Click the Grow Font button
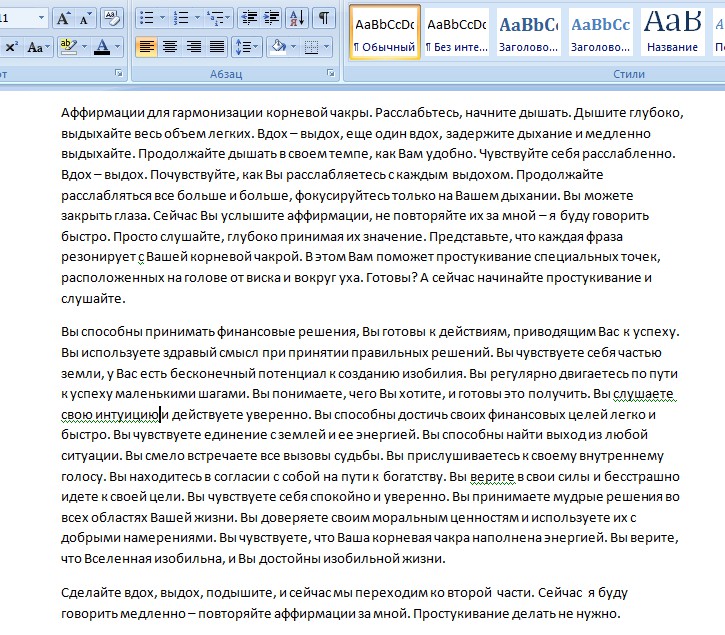725x635 pixels. tap(63, 18)
